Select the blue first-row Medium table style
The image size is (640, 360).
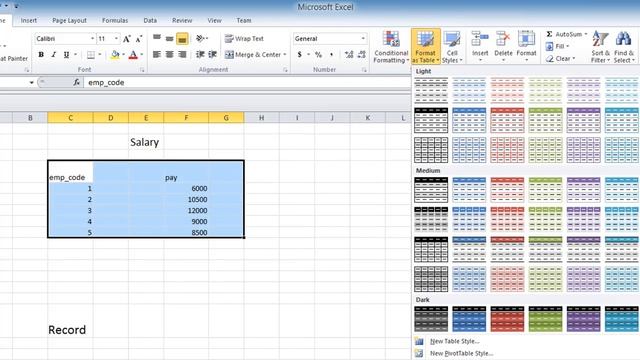[469, 190]
